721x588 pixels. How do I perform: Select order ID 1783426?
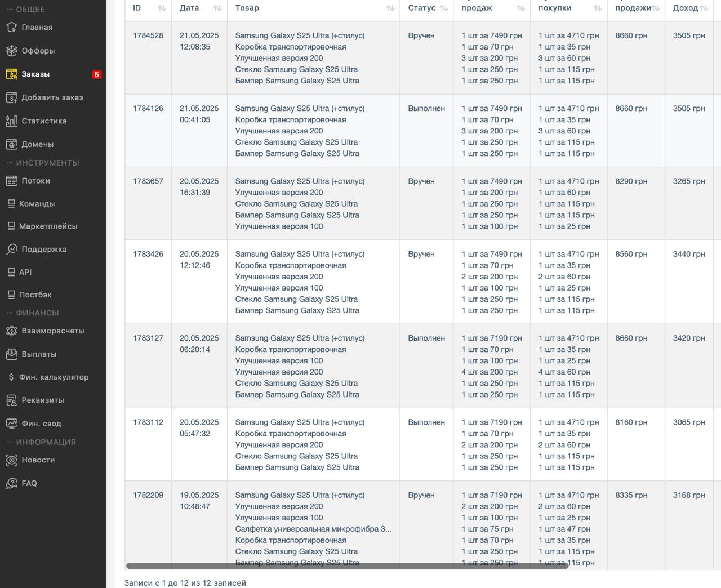point(148,254)
